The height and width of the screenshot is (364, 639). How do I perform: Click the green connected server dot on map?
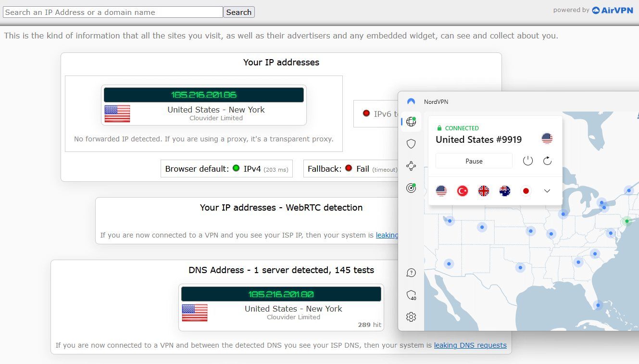pyautogui.click(x=626, y=221)
